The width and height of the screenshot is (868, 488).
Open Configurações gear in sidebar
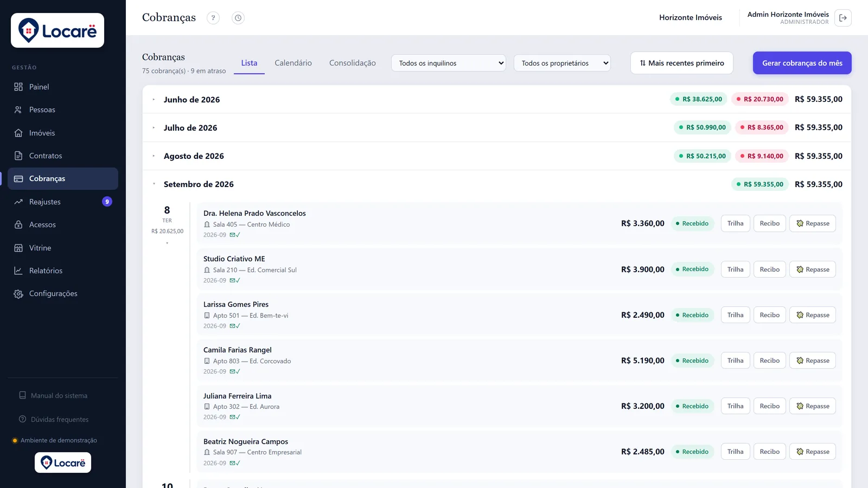click(x=63, y=293)
